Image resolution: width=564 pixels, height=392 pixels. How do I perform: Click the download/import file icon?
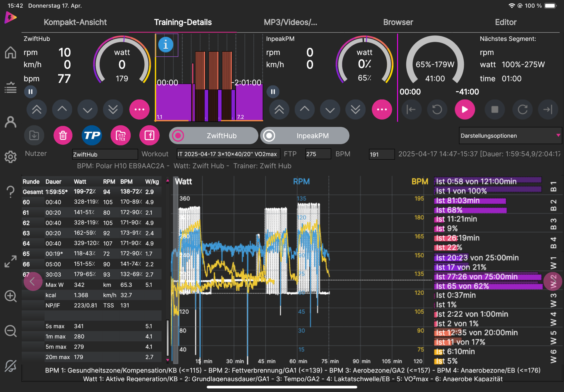(34, 135)
